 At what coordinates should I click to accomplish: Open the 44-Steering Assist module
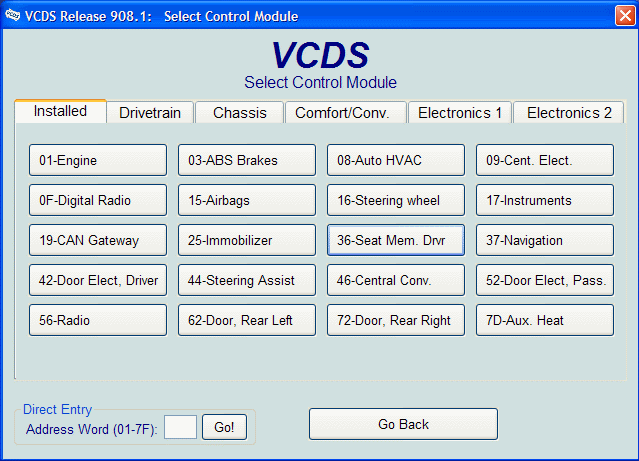coord(247,280)
